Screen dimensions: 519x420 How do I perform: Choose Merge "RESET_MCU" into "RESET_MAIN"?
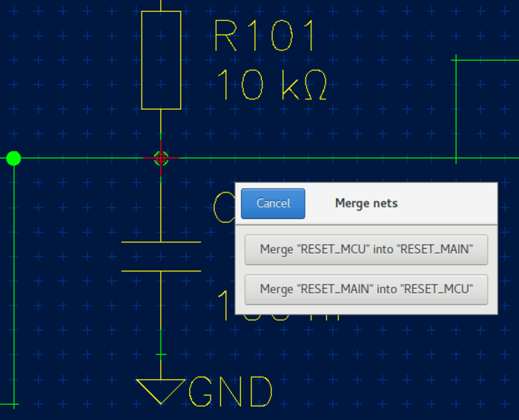pyautogui.click(x=366, y=250)
